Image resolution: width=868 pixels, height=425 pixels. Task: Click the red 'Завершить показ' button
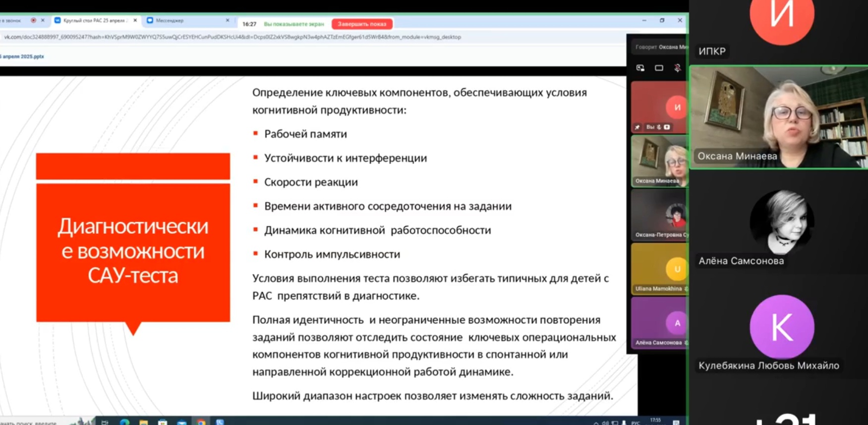[362, 24]
